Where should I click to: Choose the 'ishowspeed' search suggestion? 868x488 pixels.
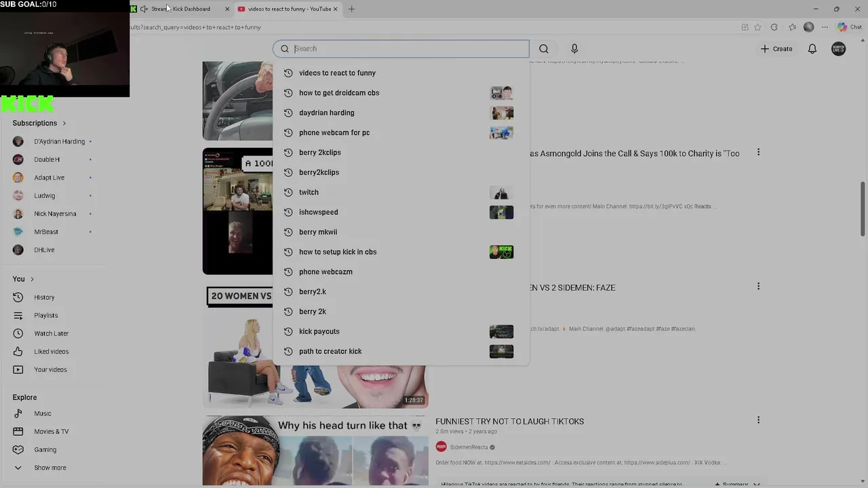(401, 212)
